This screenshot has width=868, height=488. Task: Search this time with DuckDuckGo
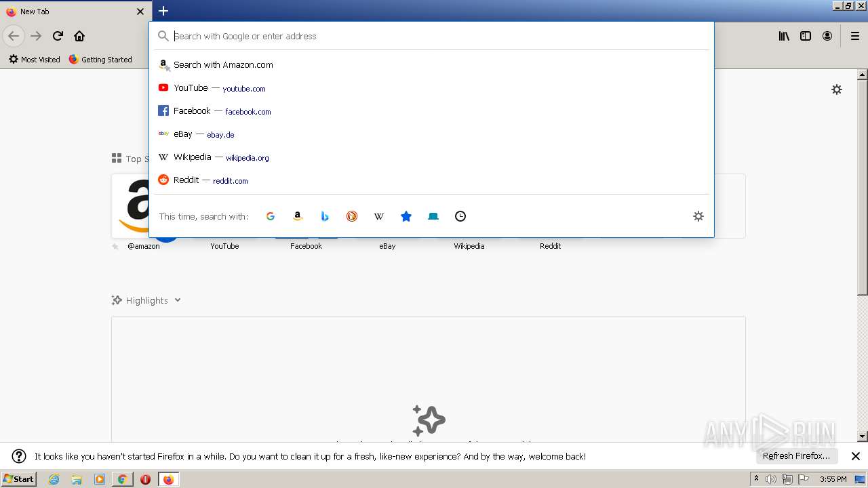(351, 216)
